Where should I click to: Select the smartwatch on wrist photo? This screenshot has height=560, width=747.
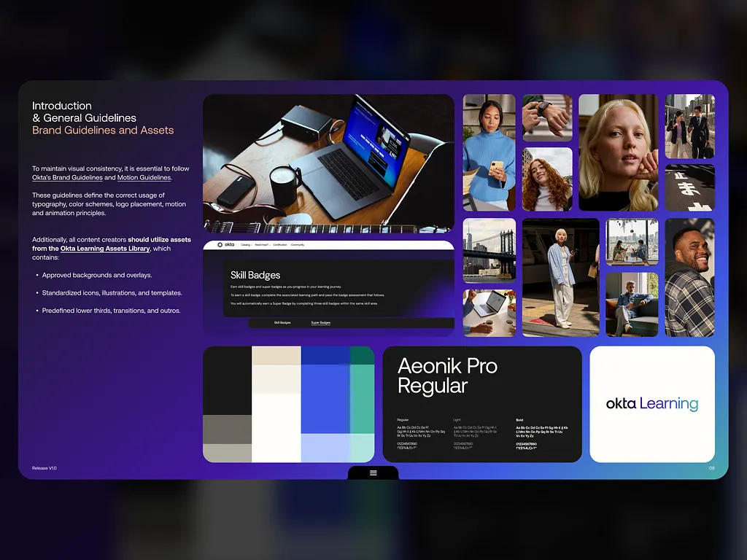pyautogui.click(x=547, y=117)
